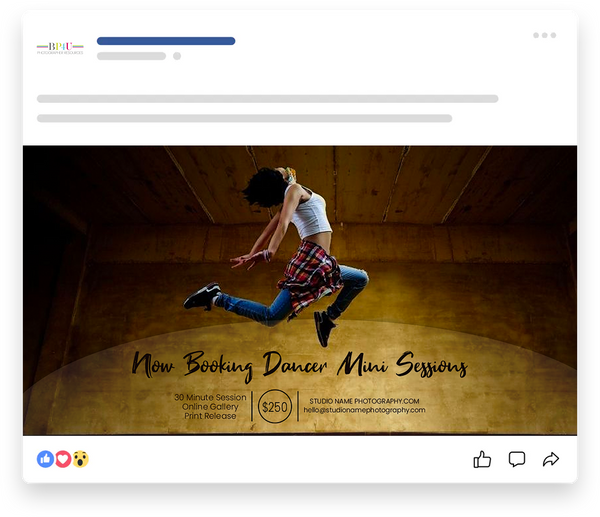This screenshot has width=600, height=517.
Task: Click "30 Minute Session" text
Action: [x=210, y=397]
